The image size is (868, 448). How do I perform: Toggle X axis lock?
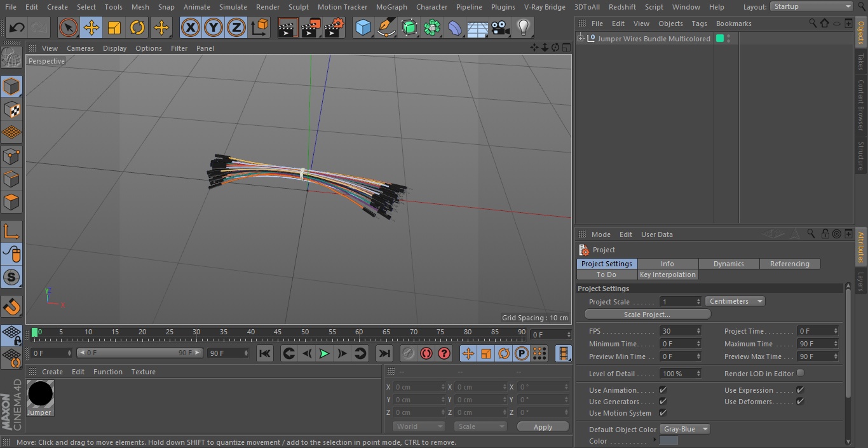(x=191, y=27)
